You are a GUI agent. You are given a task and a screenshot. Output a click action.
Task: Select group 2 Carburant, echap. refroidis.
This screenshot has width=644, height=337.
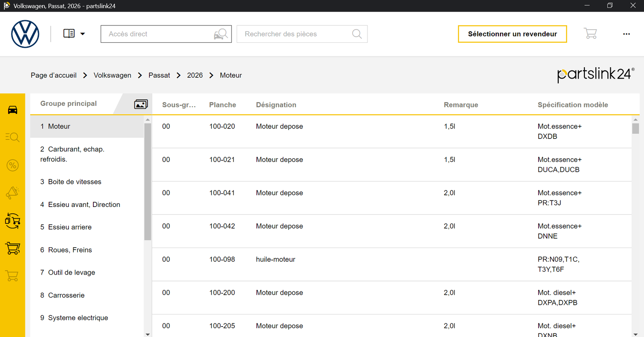point(87,154)
